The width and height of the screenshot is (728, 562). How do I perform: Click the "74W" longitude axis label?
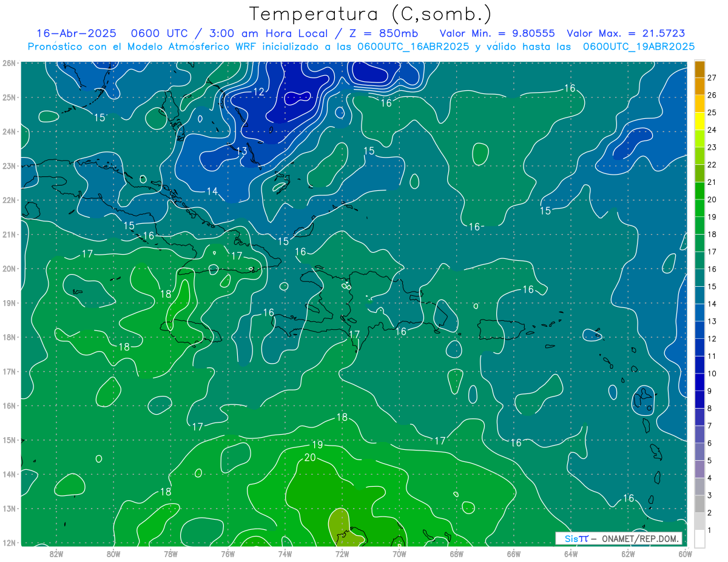tap(285, 554)
